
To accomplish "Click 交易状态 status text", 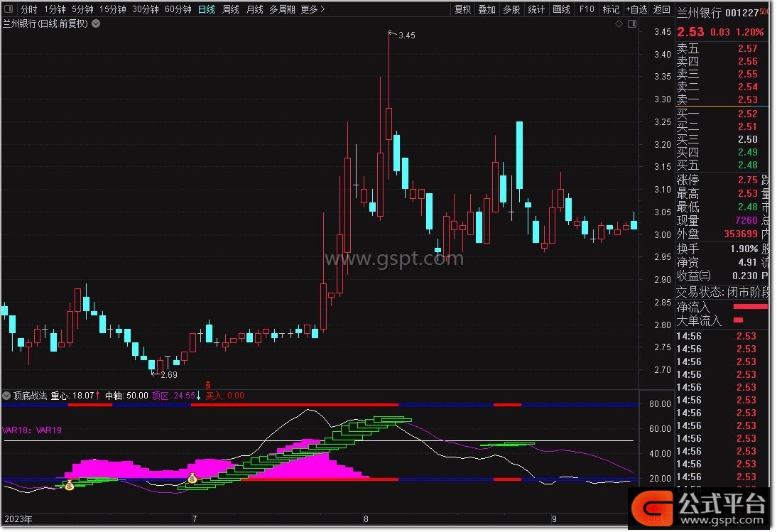I will 722,292.
